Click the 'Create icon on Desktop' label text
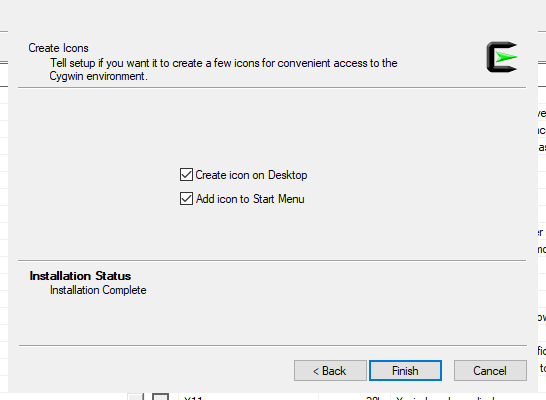 tap(251, 175)
